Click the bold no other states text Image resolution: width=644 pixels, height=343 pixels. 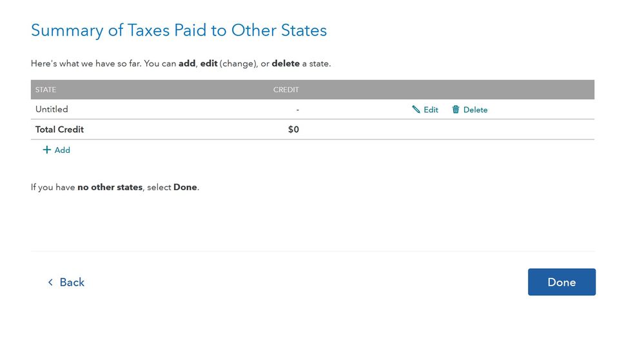[110, 188]
